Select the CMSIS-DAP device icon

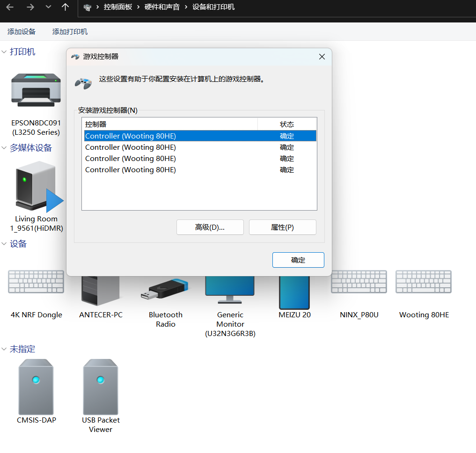click(x=36, y=387)
